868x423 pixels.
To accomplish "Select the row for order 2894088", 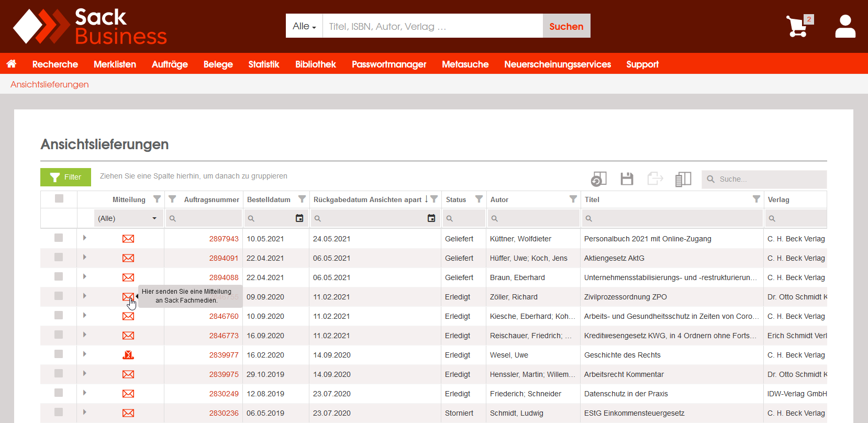I will 59,276.
